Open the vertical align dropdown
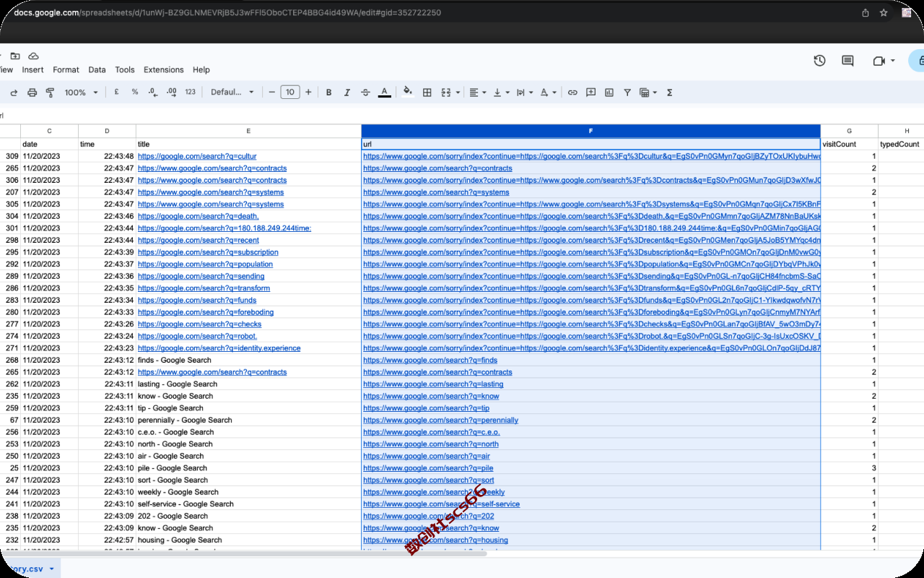This screenshot has width=924, height=578. 501,92
